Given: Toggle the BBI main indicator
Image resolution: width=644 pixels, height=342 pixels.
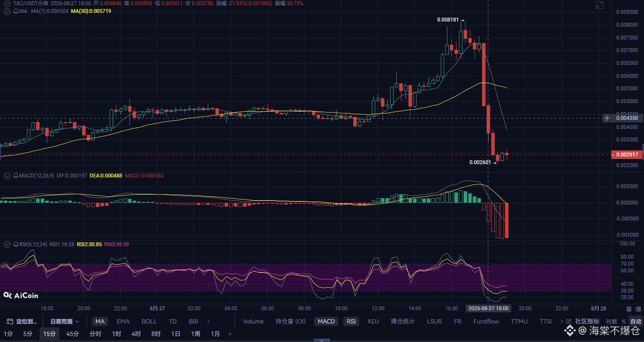Looking at the screenshot, I should tap(193, 321).
